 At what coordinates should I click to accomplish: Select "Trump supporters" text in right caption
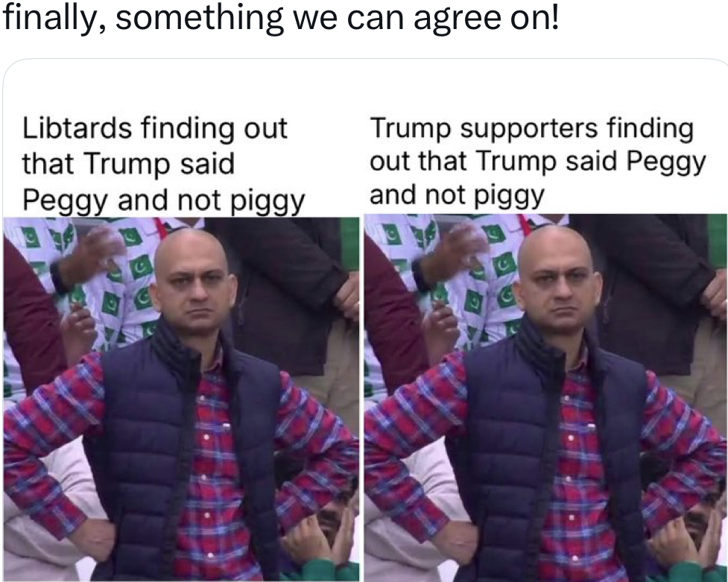point(484,128)
